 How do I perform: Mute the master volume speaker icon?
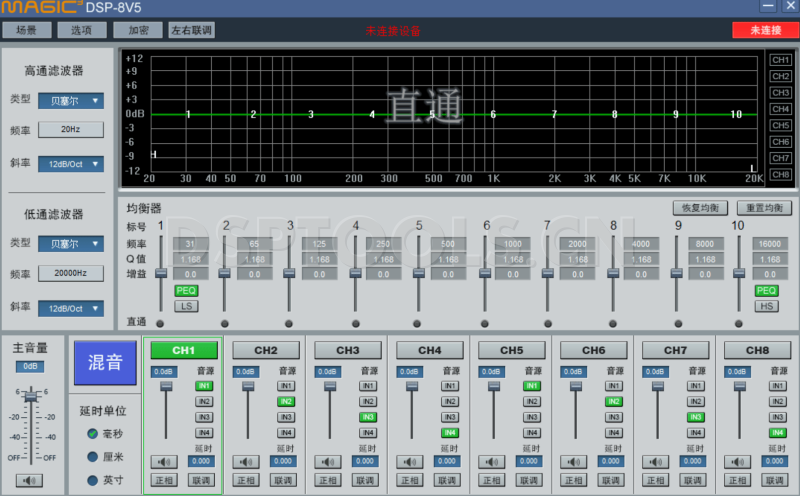(31, 480)
